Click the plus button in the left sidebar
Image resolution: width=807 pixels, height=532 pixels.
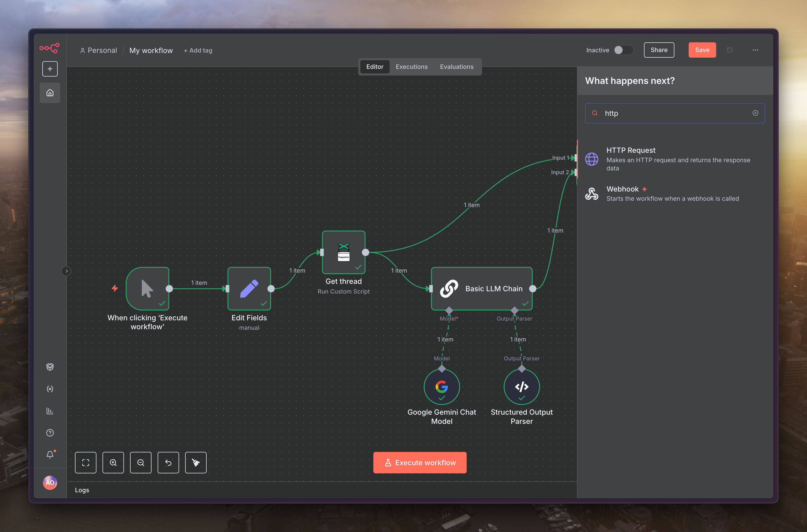[x=50, y=69]
